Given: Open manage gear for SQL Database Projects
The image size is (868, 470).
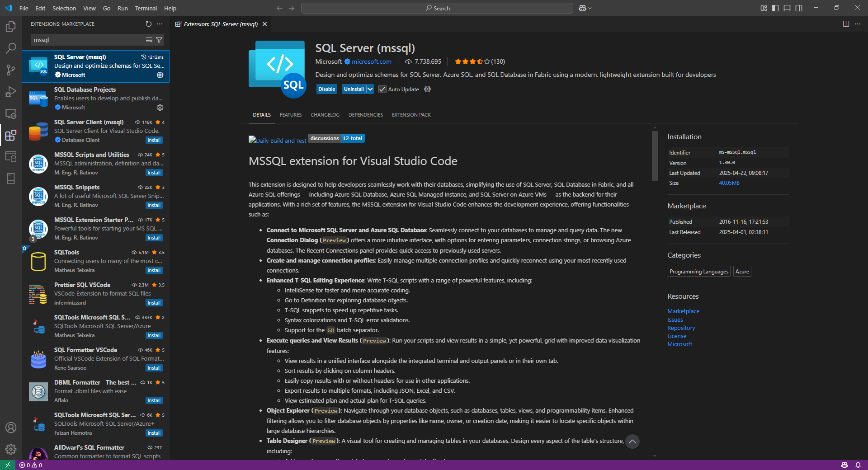Looking at the screenshot, I should coord(160,108).
